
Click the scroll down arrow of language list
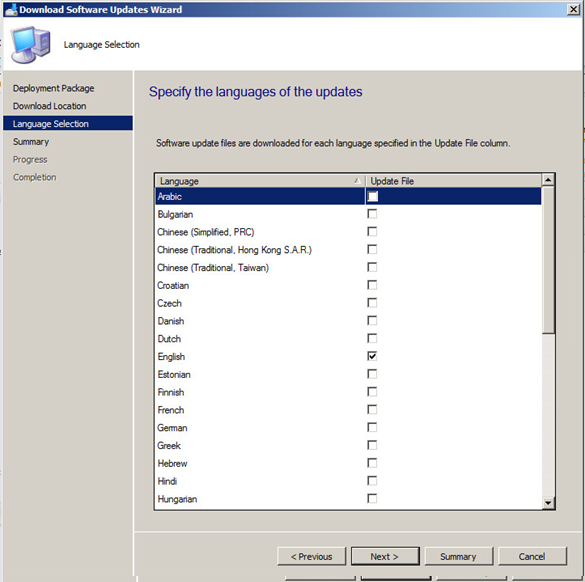548,503
